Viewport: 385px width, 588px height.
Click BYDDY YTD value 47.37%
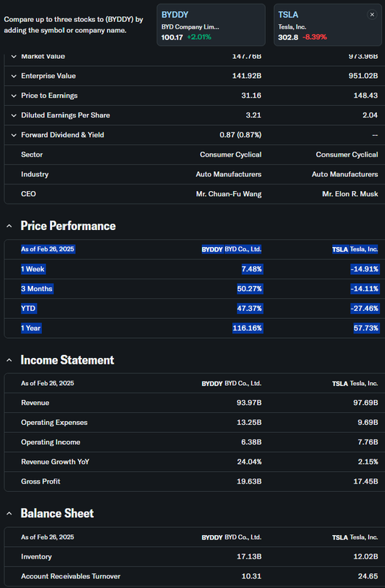coord(250,308)
